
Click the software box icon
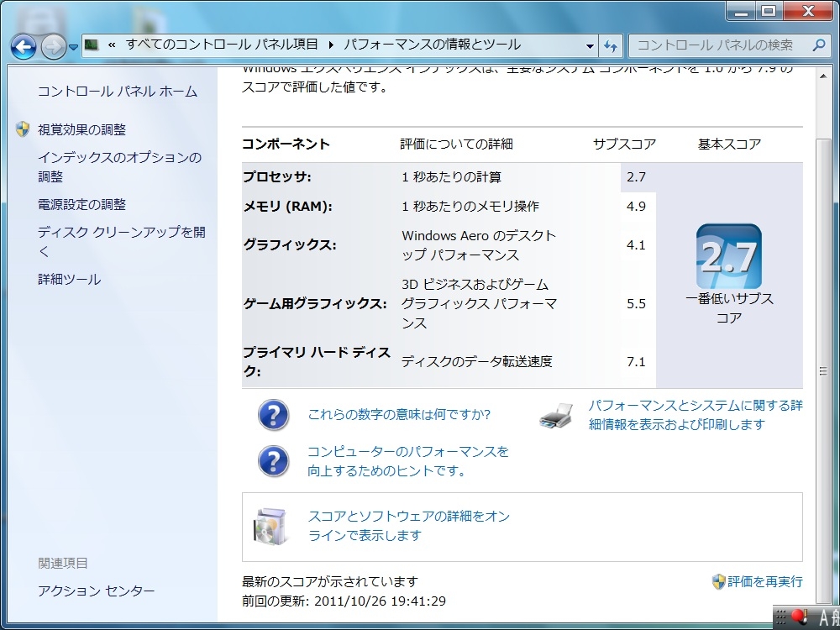point(270,526)
